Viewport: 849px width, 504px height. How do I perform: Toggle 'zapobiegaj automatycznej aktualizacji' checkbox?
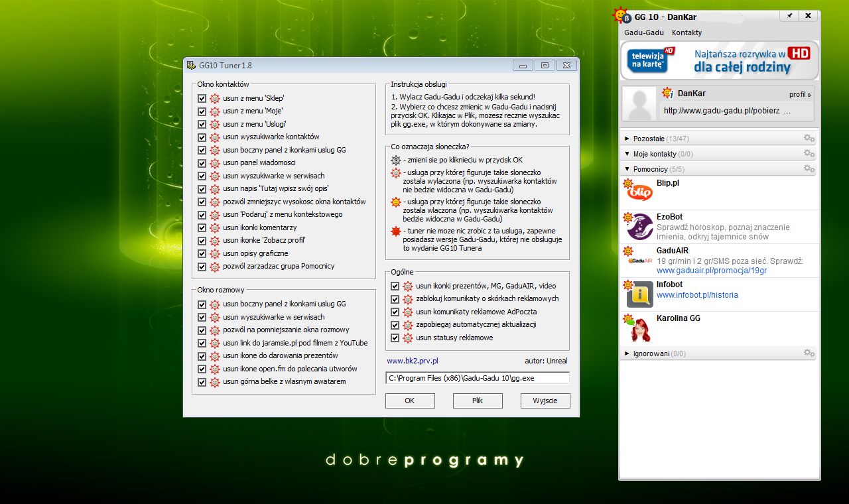click(x=395, y=325)
